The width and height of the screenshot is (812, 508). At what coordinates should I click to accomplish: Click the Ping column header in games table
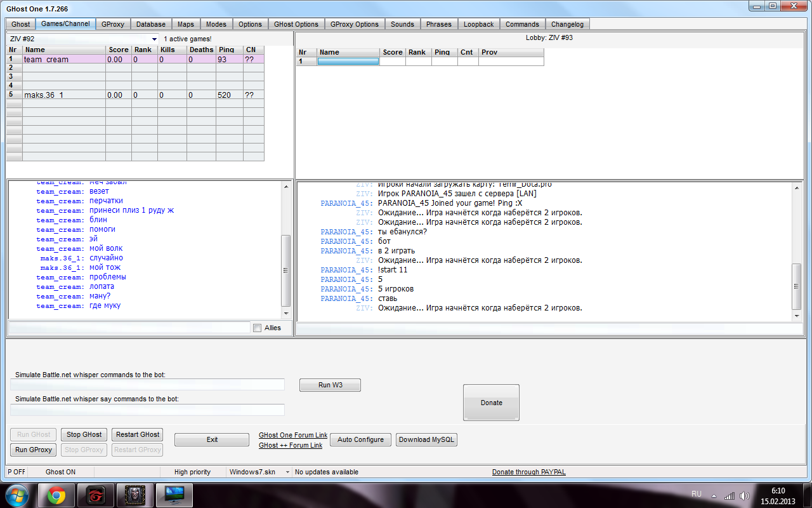click(x=229, y=50)
